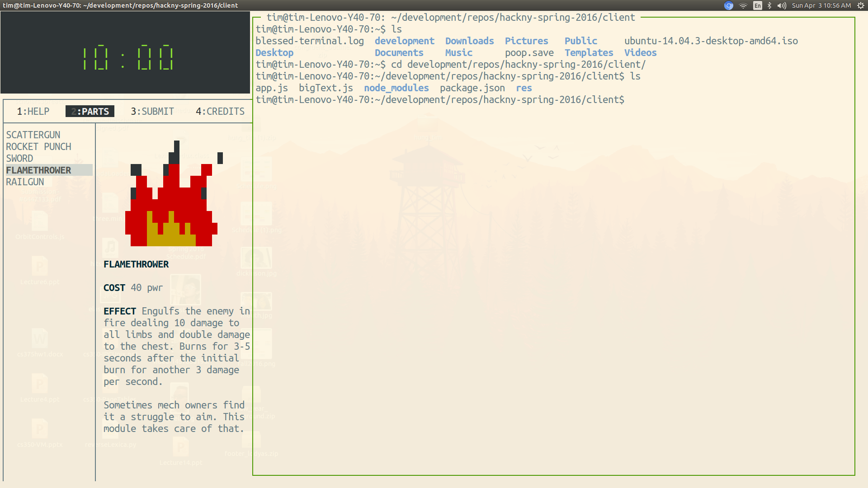Click the Chrome icon in the top bar
868x488 pixels.
tap(728, 5)
